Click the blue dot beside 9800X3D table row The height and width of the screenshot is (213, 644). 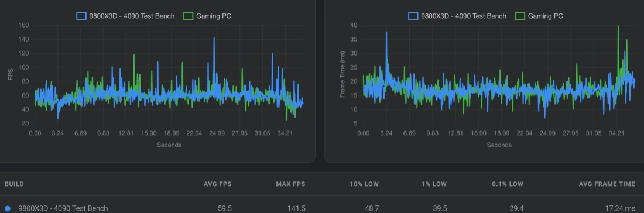pos(8,208)
